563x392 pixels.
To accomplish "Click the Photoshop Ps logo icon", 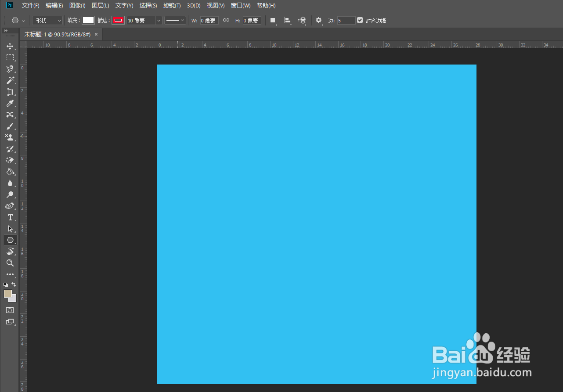I will [x=10, y=5].
